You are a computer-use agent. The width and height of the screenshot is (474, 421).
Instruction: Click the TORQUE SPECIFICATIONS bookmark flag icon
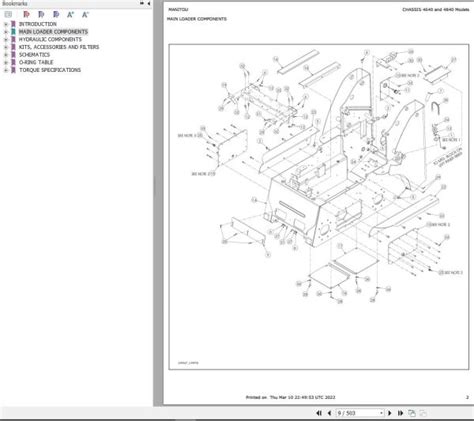[13, 70]
